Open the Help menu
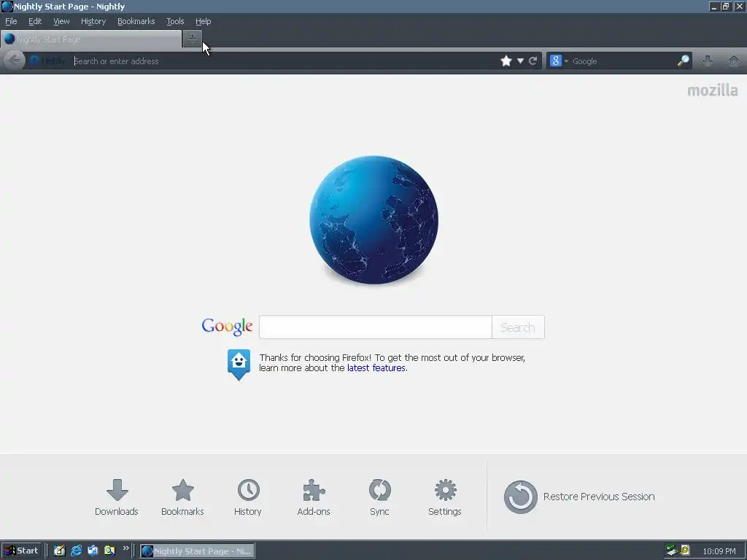The image size is (747, 560). pos(204,21)
